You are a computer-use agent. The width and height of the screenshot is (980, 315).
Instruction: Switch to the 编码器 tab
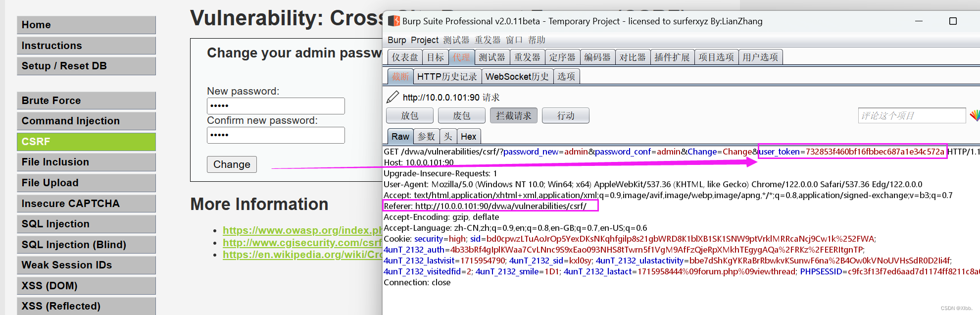(x=597, y=57)
